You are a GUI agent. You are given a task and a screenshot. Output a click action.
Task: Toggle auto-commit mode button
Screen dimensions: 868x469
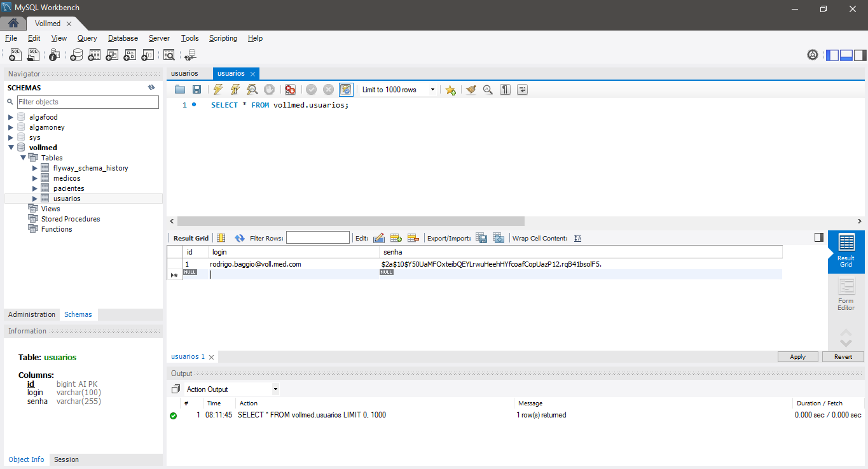[x=346, y=90]
